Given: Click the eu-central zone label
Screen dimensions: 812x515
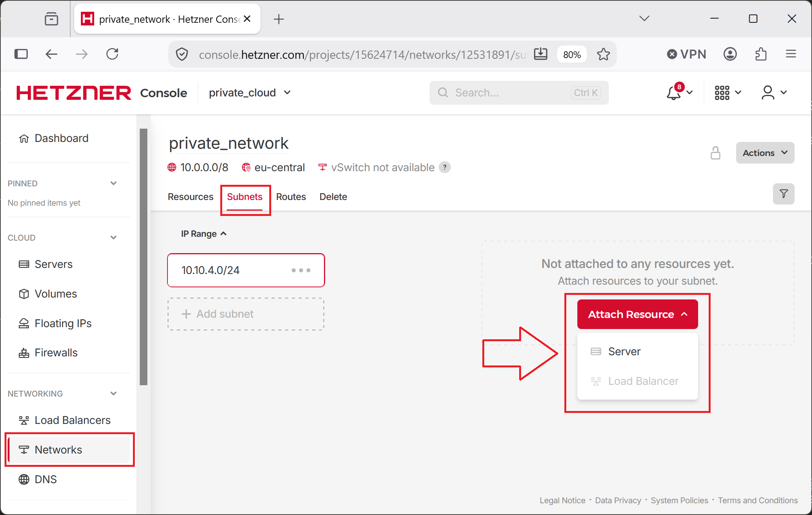Looking at the screenshot, I should tap(280, 167).
